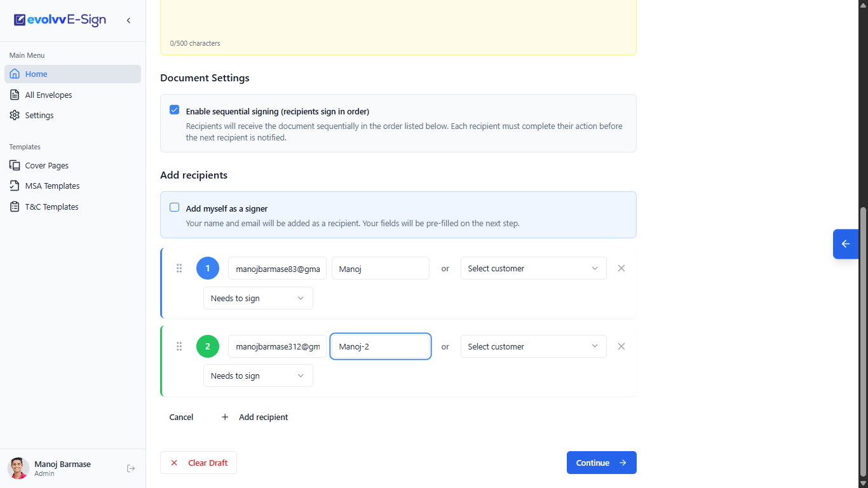
Task: Check Add myself as a signer
Action: 175,207
